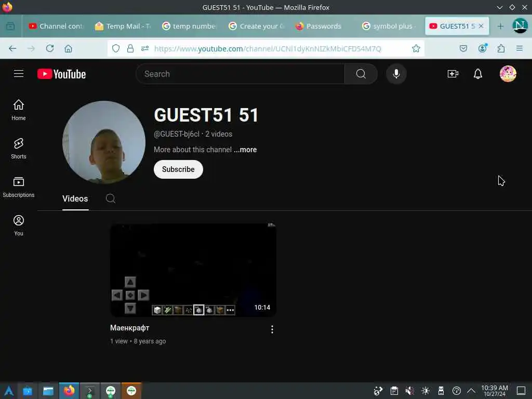Switch to Create your Google tab
Image resolution: width=532 pixels, height=399 pixels.
[x=256, y=26]
